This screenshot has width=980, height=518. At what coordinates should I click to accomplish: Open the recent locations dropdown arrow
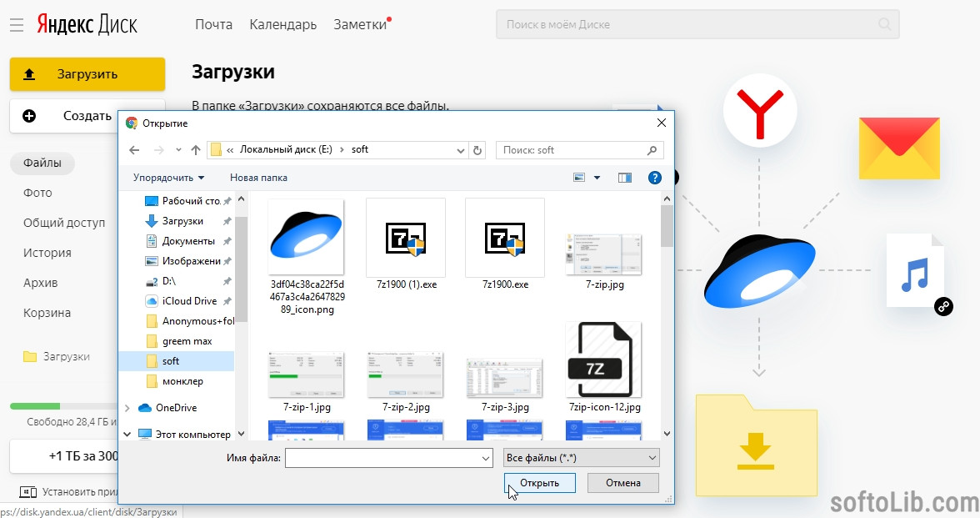178,150
